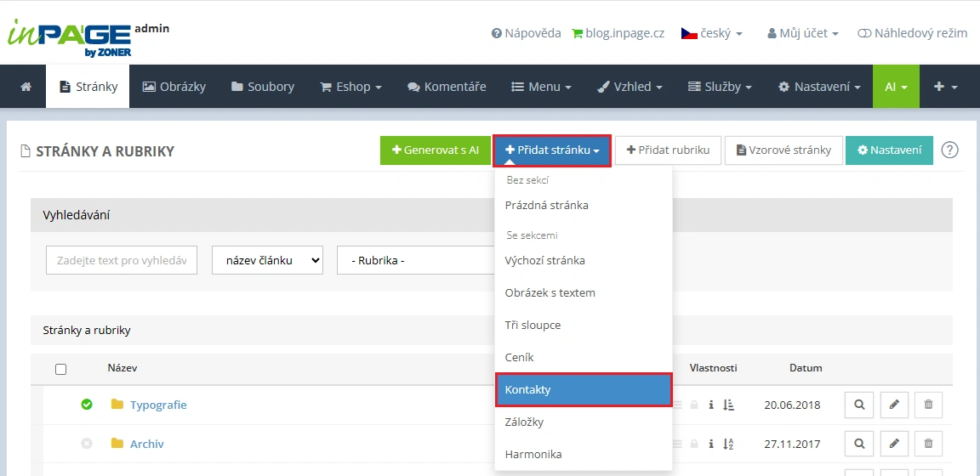Click the home icon in navigation bar
This screenshot has width=980, height=476.
[x=26, y=87]
